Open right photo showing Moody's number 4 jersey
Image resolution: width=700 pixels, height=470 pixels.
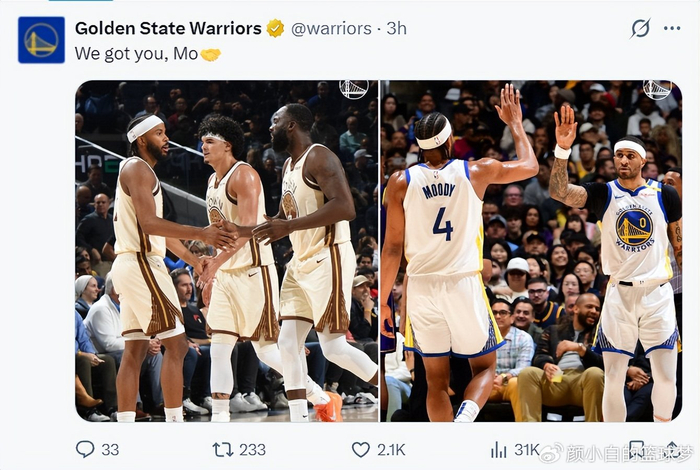pyautogui.click(x=531, y=251)
